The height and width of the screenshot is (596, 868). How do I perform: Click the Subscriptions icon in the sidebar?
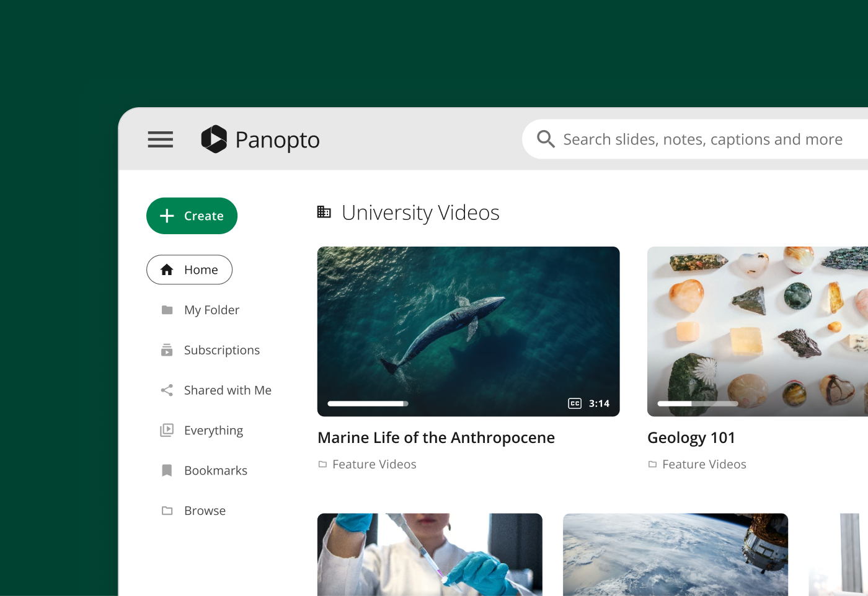click(167, 350)
